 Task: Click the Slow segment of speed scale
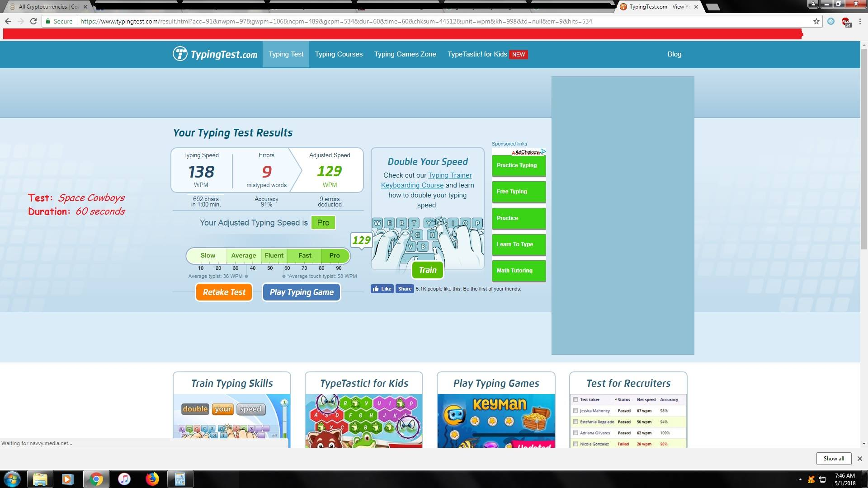tap(207, 256)
